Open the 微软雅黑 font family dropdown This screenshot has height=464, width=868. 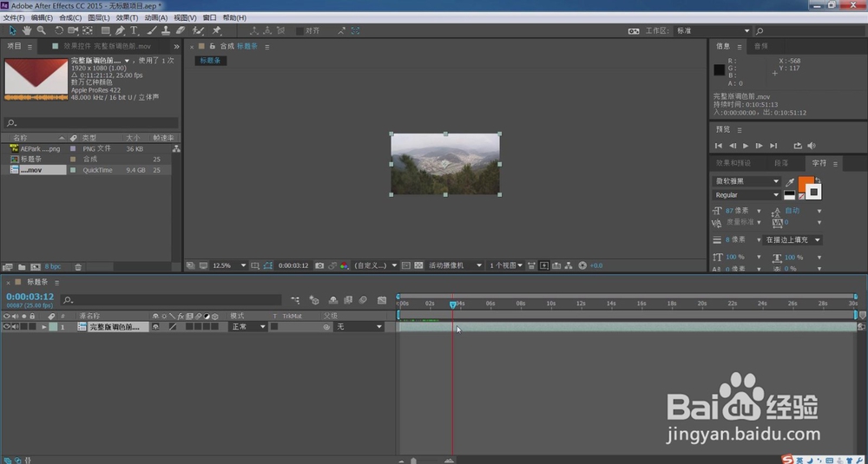click(x=746, y=181)
